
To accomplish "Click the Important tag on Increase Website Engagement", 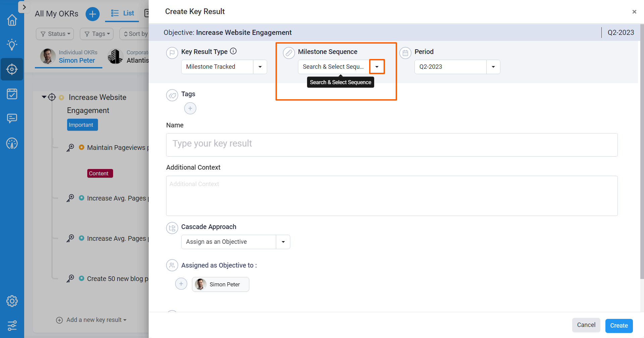I will tap(82, 124).
